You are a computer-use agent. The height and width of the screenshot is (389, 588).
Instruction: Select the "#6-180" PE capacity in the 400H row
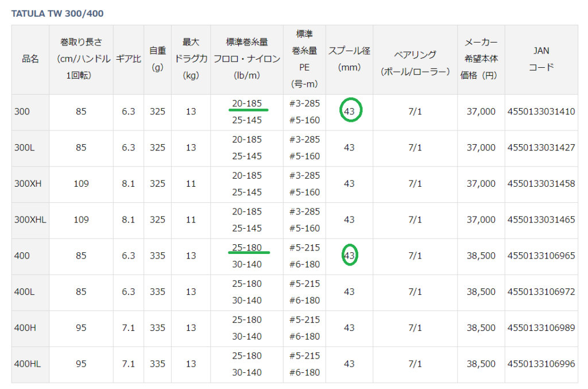click(x=304, y=337)
